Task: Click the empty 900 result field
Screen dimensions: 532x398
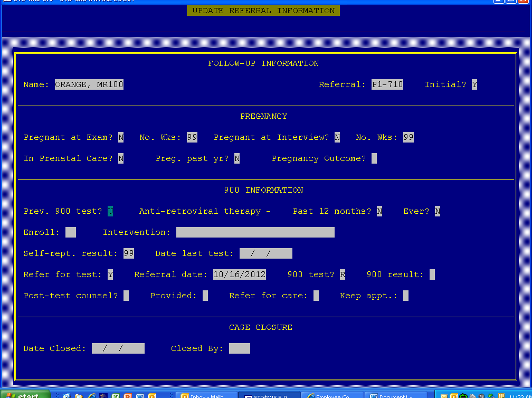Action: click(432, 274)
